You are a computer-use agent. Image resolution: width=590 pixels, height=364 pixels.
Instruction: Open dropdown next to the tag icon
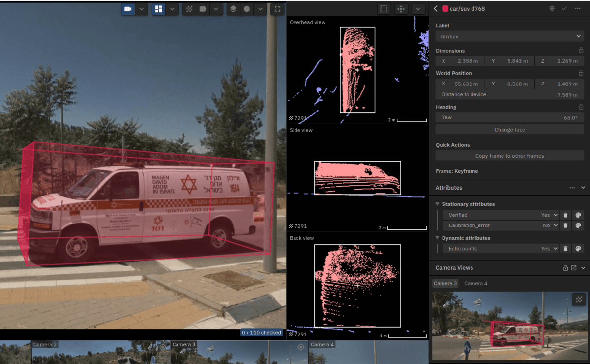click(216, 9)
